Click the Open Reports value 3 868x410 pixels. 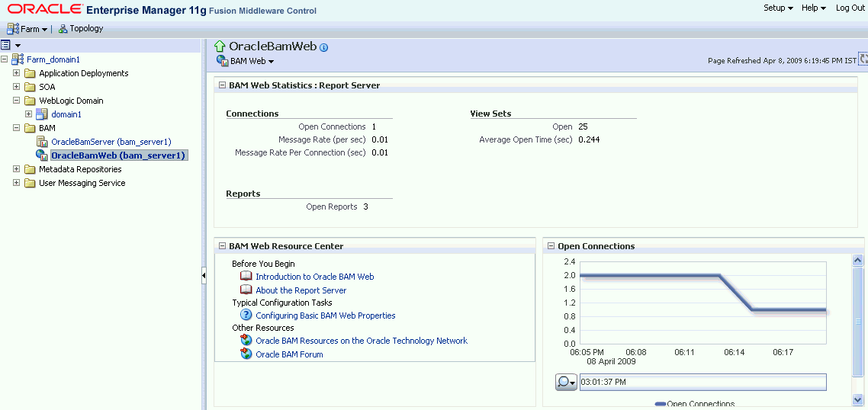point(366,207)
